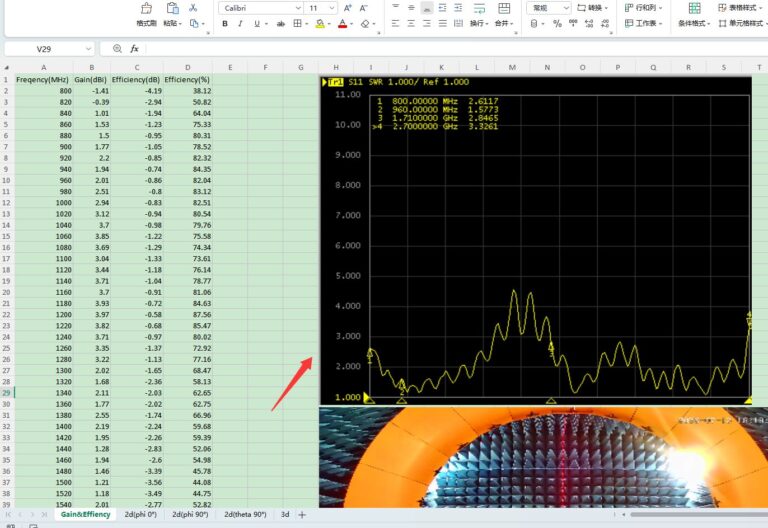The image size is (768, 528).
Task: Align text left
Action: 396,23
